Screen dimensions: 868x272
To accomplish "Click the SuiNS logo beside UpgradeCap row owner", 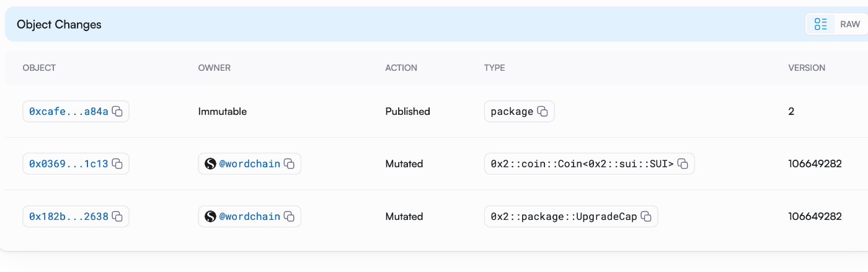I will pos(210,217).
